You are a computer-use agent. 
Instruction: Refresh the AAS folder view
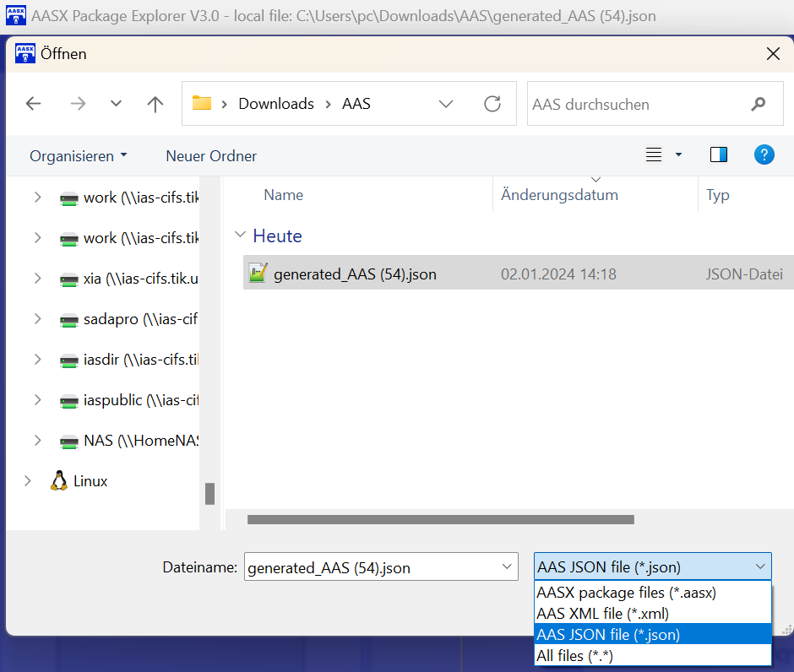point(492,104)
